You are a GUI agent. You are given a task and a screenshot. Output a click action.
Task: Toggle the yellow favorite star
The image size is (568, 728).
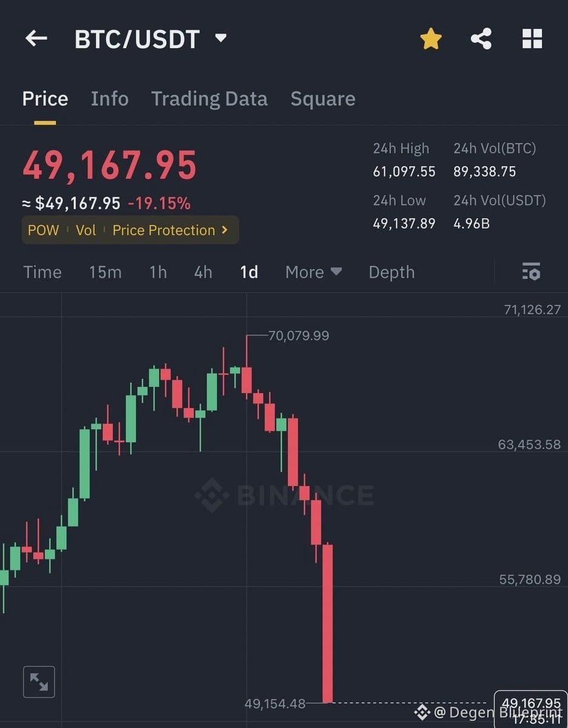(431, 39)
